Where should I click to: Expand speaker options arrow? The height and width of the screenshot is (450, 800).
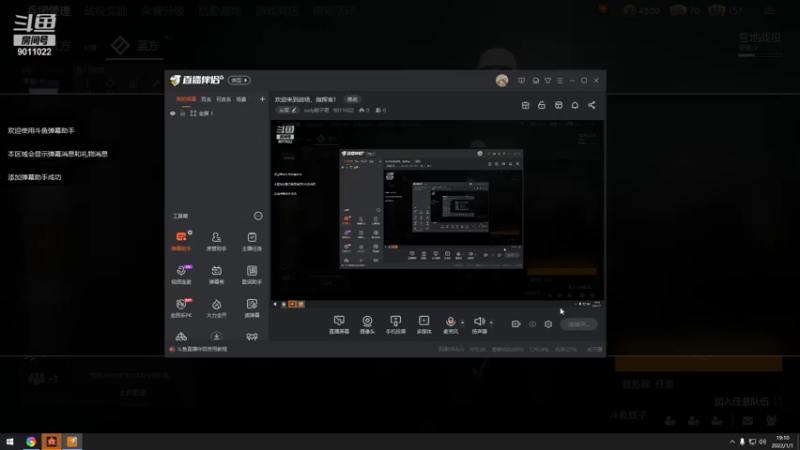(491, 322)
